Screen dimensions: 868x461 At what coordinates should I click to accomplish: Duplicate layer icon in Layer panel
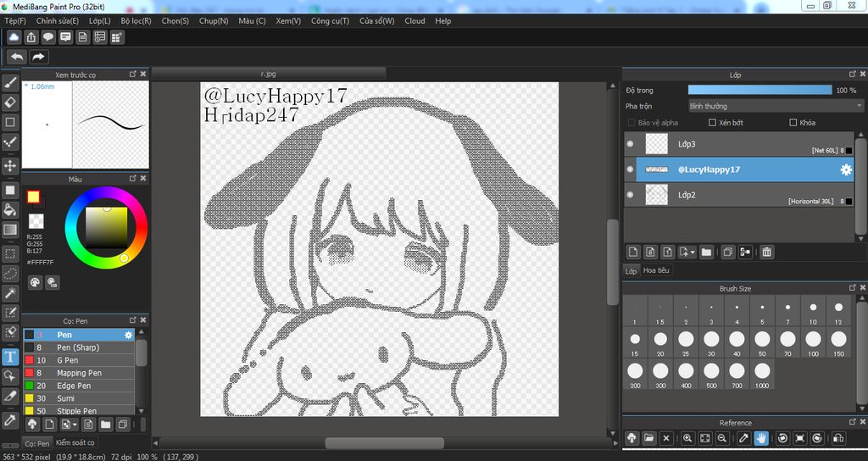tap(728, 252)
